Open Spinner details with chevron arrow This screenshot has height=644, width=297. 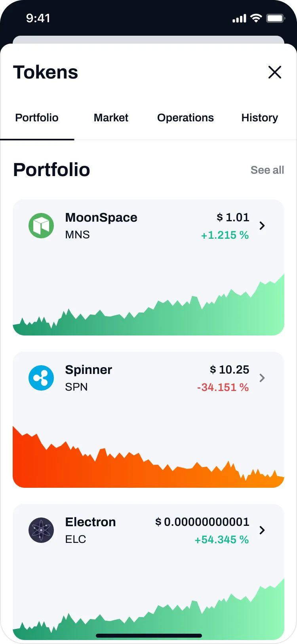[262, 378]
